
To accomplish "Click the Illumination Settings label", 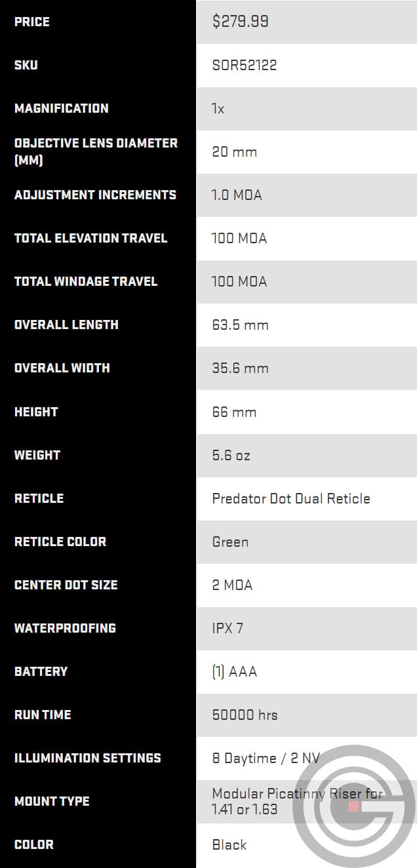I will point(87,758).
